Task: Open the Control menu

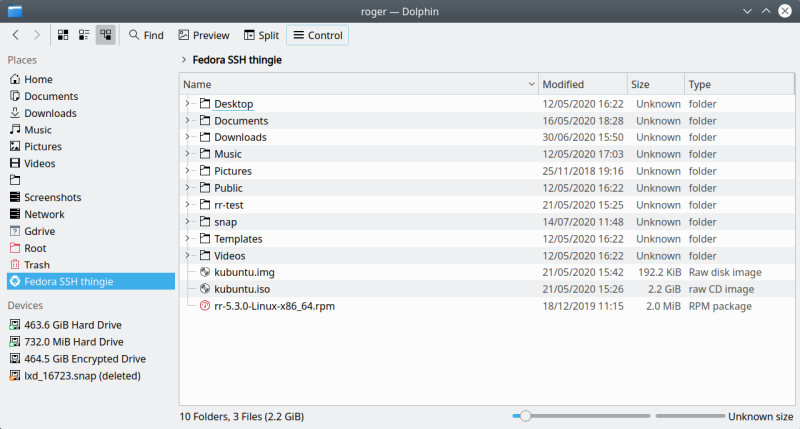Action: 317,35
